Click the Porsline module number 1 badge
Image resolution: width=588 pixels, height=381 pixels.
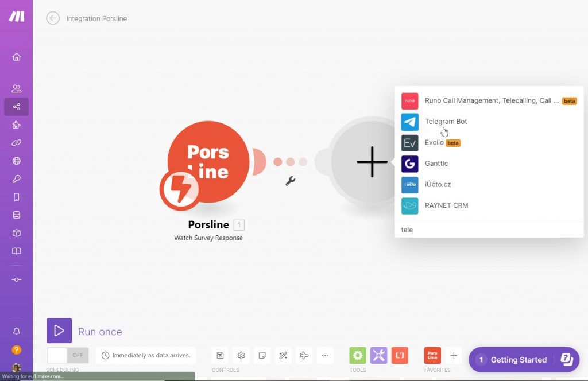(239, 225)
